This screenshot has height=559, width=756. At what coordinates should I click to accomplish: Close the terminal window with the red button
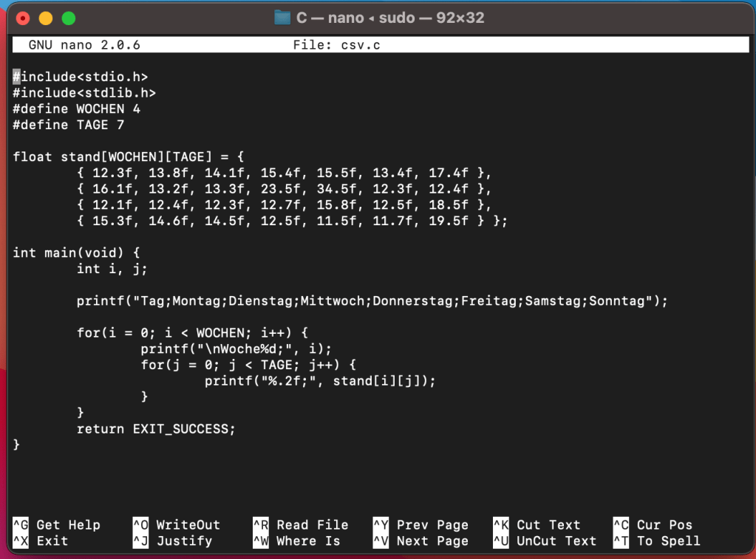[23, 18]
